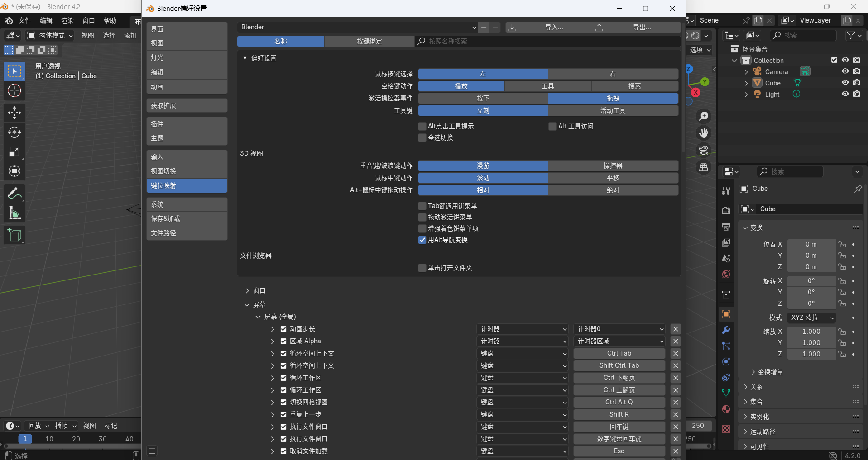Click the 按照名称搜索 keymap search field
Viewport: 868px width, 460px height.
click(548, 41)
